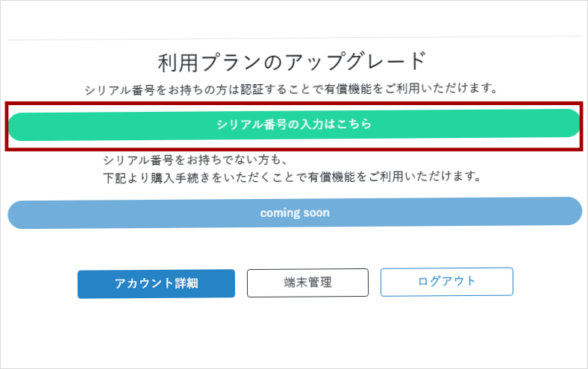Click the red-framed green serial button
The height and width of the screenshot is (369, 588).
tap(294, 124)
